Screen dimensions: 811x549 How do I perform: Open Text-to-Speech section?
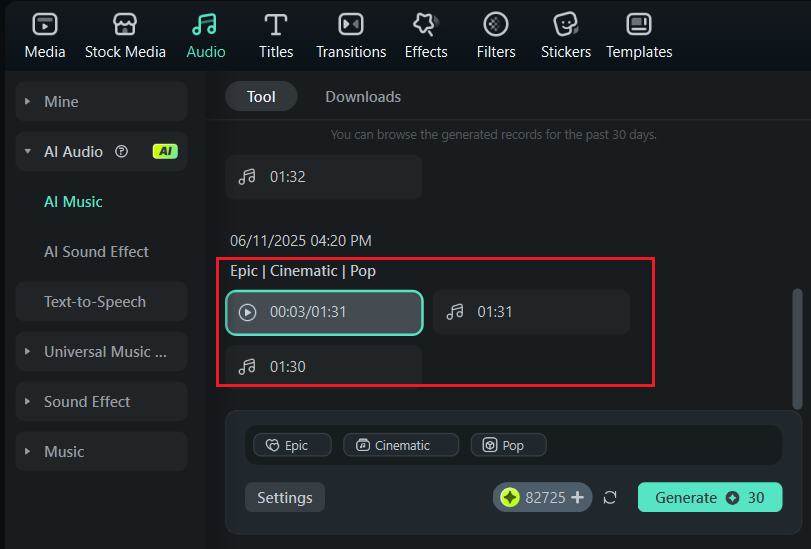(x=101, y=301)
